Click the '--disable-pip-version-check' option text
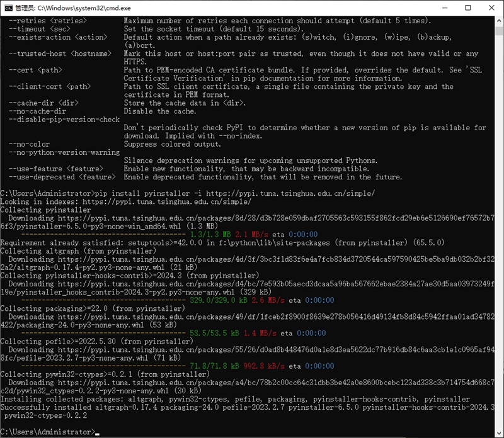 coord(64,120)
